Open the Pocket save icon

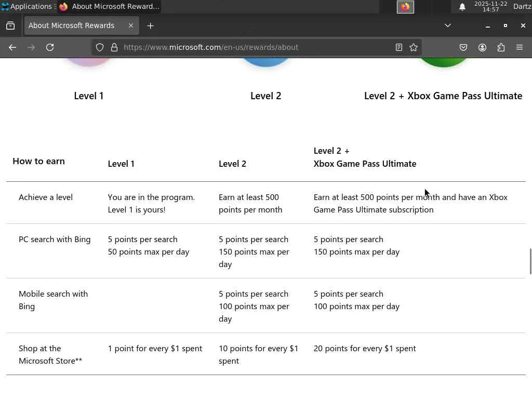pyautogui.click(x=463, y=47)
